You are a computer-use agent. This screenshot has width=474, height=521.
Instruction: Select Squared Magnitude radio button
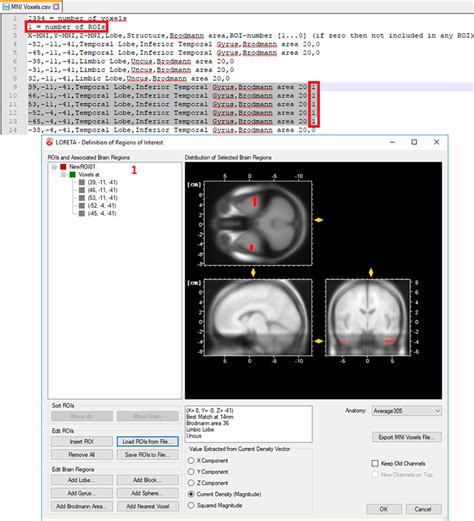point(191,505)
